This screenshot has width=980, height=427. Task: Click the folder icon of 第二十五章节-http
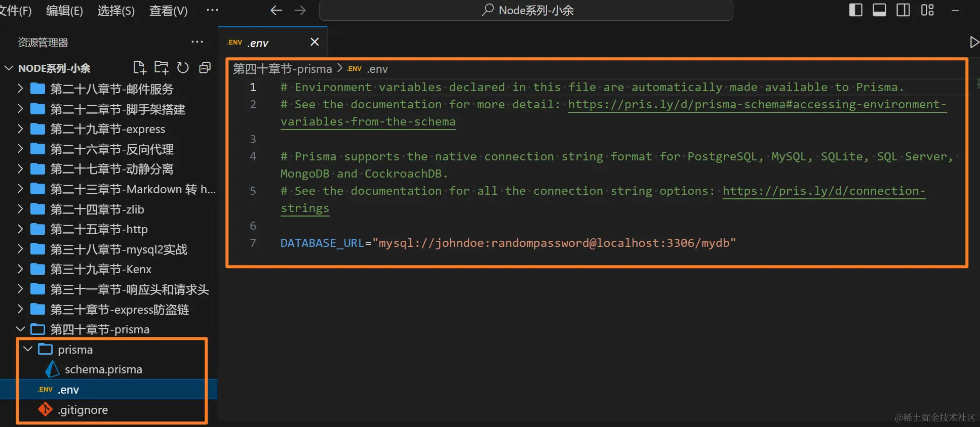37,229
